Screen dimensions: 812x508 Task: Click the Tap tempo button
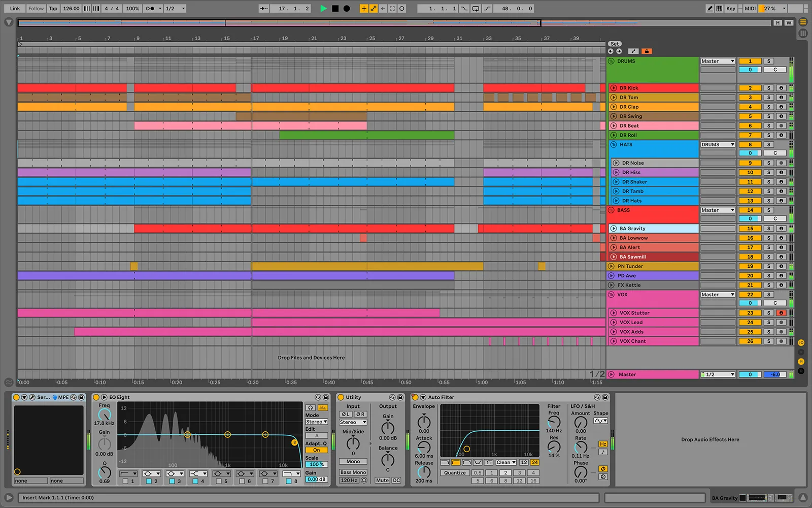(x=53, y=9)
